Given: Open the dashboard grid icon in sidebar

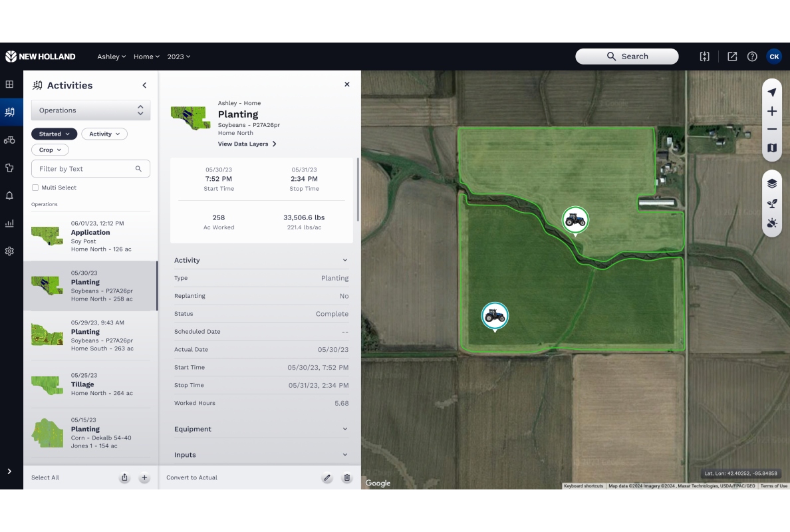Looking at the screenshot, I should click(9, 84).
